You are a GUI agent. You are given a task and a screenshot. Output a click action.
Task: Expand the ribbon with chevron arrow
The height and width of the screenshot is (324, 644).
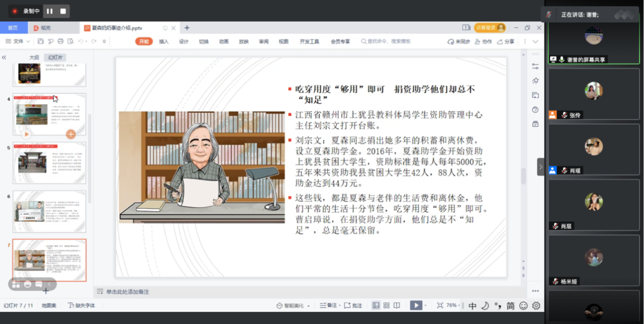(x=535, y=42)
